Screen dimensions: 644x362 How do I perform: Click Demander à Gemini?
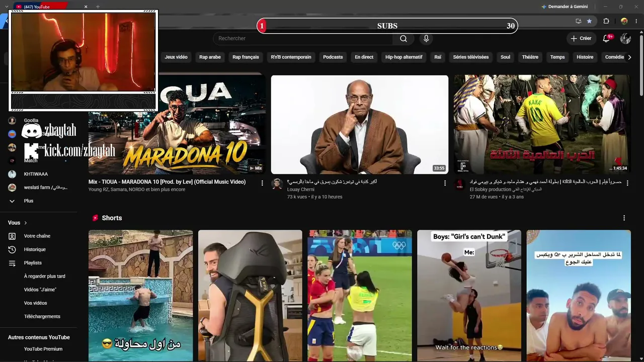(564, 7)
